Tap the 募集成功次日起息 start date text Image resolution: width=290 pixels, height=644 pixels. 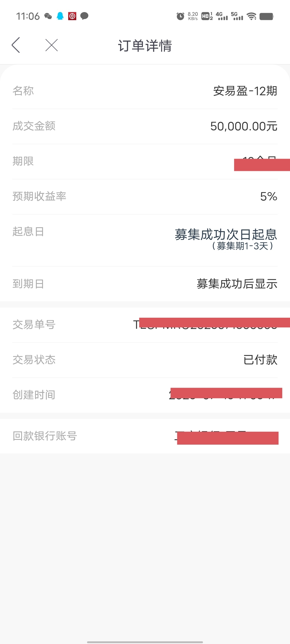tap(226, 235)
